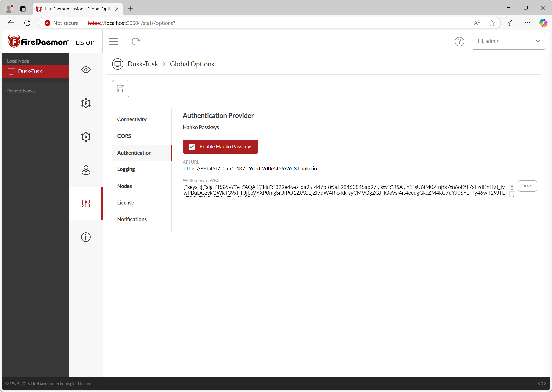The image size is (552, 392).
Task: Open the info circle sidebar icon
Action: [86, 237]
